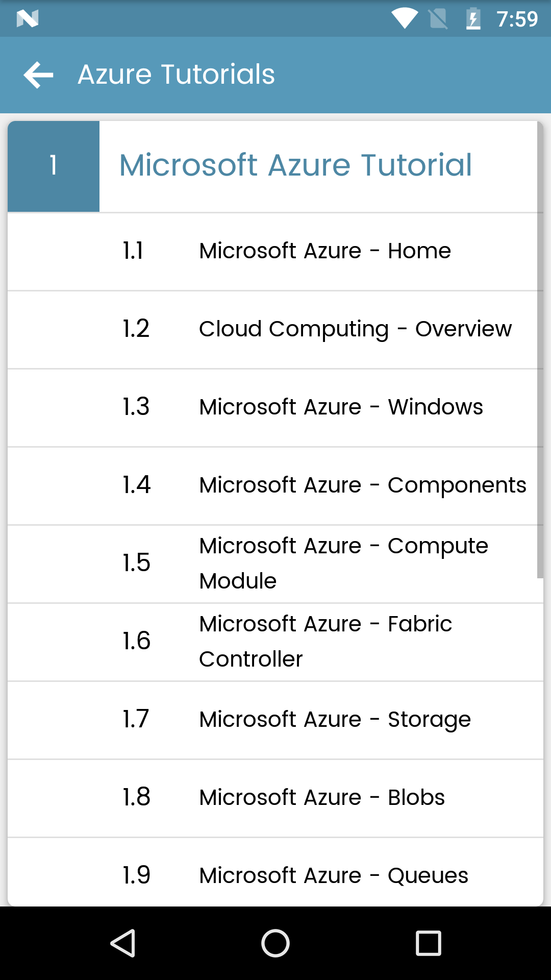The image size is (551, 980).
Task: Click the vertical scrollbar thumb
Action: [x=540, y=350]
